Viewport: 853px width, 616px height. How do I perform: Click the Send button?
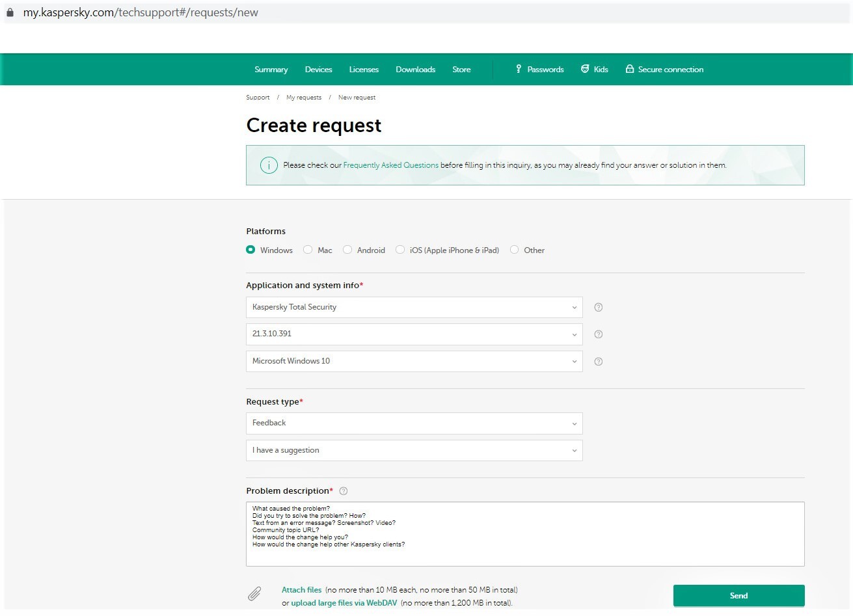click(739, 596)
